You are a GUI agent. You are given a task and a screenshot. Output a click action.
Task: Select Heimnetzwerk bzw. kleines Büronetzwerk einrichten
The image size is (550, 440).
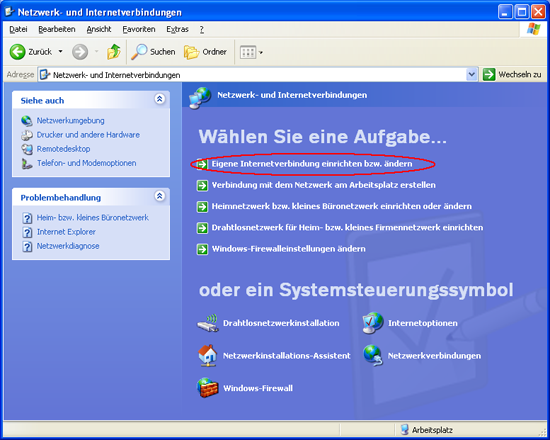coord(342,206)
